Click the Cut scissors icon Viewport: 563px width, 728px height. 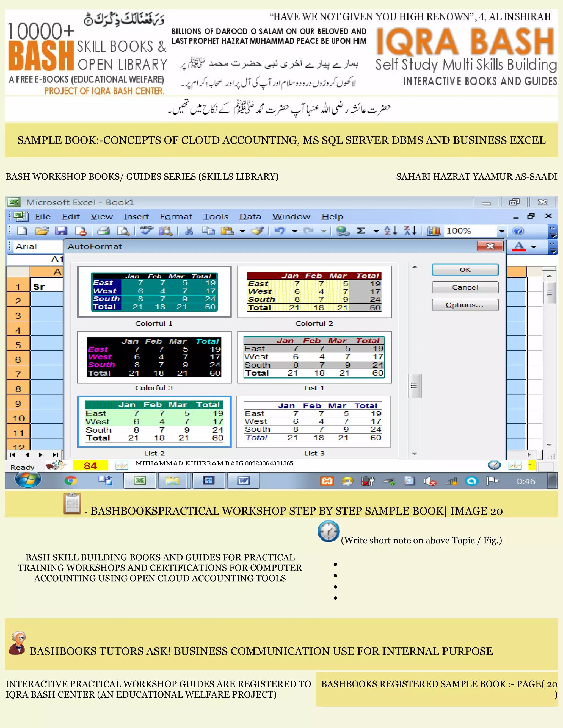(189, 231)
